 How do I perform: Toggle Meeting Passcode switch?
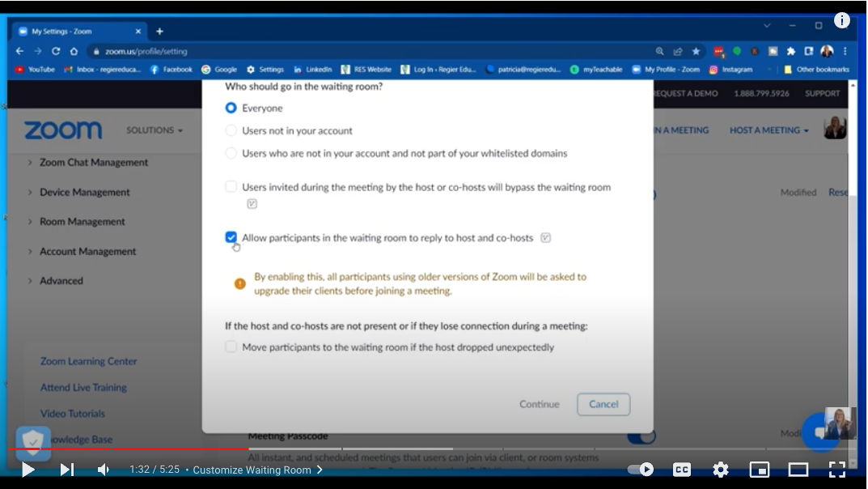tap(642, 436)
